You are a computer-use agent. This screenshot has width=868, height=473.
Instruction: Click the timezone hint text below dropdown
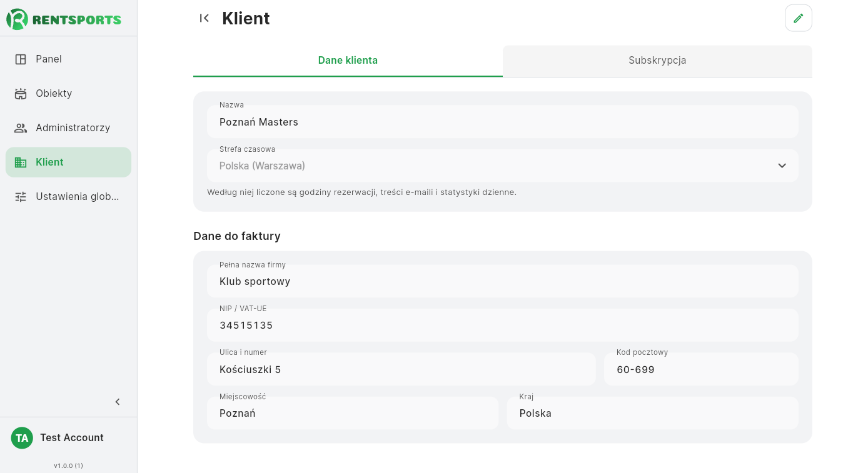pyautogui.click(x=361, y=192)
